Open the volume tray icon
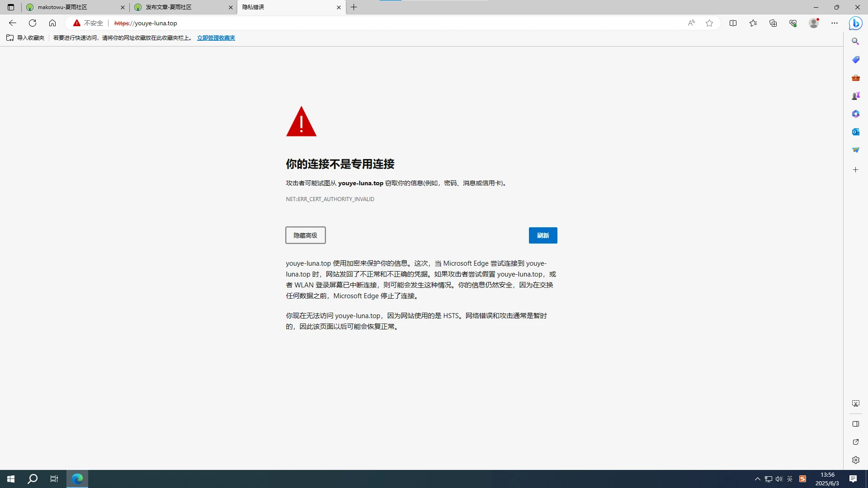This screenshot has height=488, width=868. tap(779, 479)
